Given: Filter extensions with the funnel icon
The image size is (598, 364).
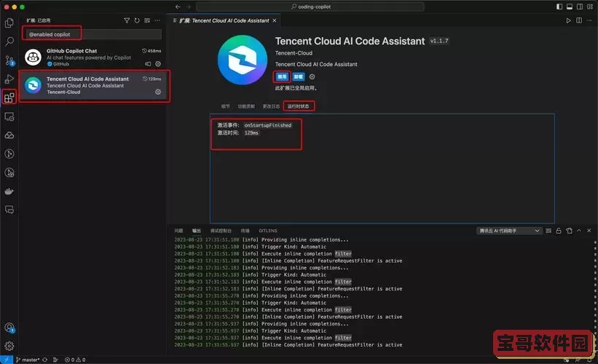Looking at the screenshot, I should (127, 20).
